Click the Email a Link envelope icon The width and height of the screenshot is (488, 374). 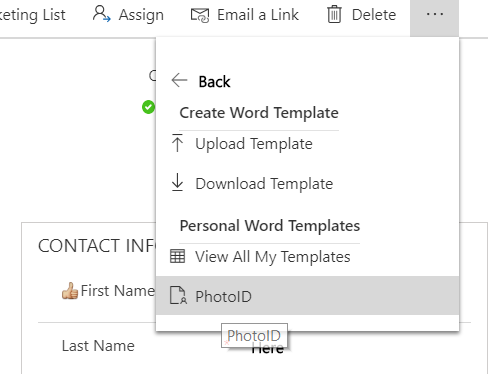tap(200, 15)
